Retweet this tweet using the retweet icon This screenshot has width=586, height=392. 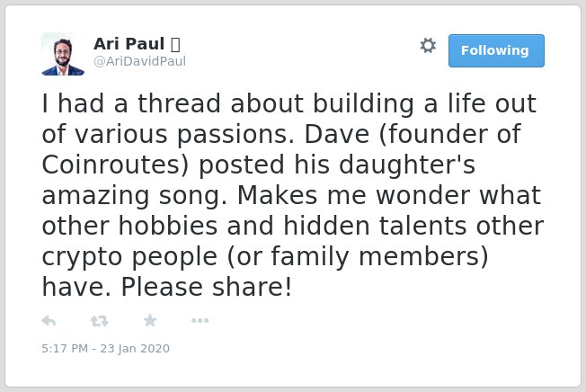[100, 321]
